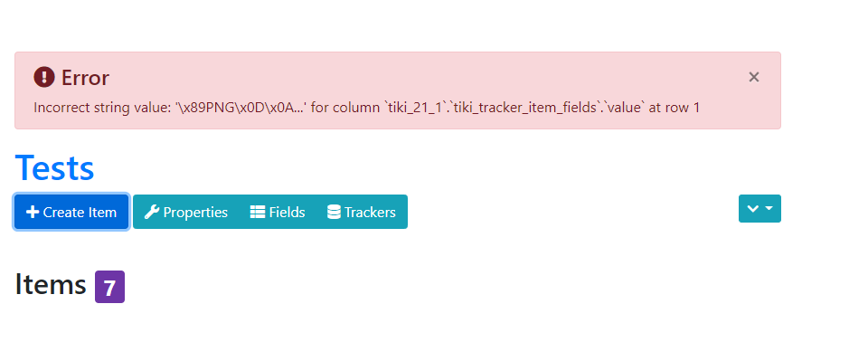This screenshot has width=868, height=342.
Task: Click the Error heading text
Action: point(85,78)
